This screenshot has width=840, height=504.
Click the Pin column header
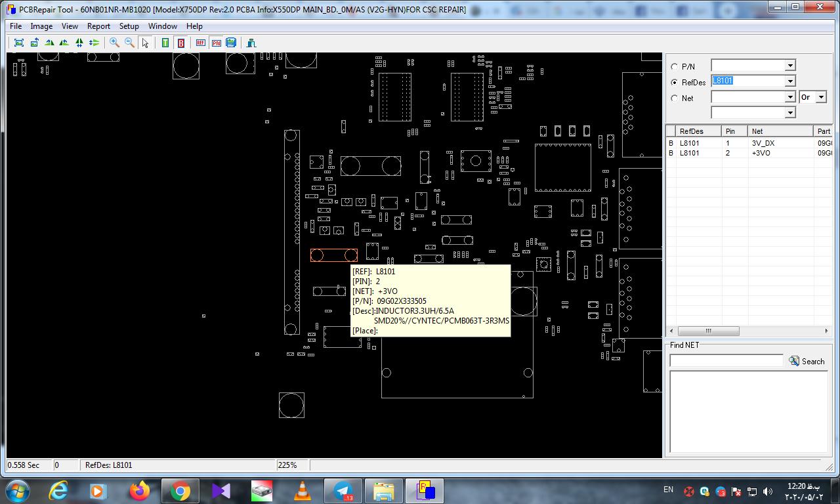[735, 131]
